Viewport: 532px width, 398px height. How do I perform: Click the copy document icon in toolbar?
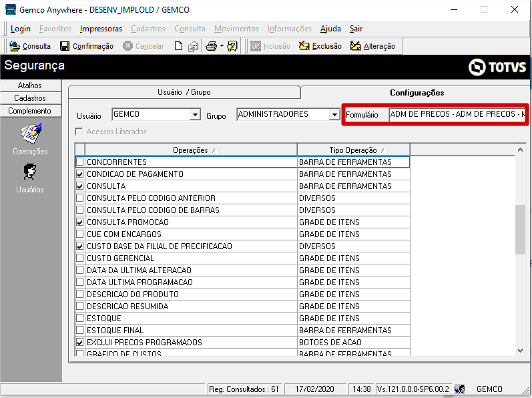[194, 46]
